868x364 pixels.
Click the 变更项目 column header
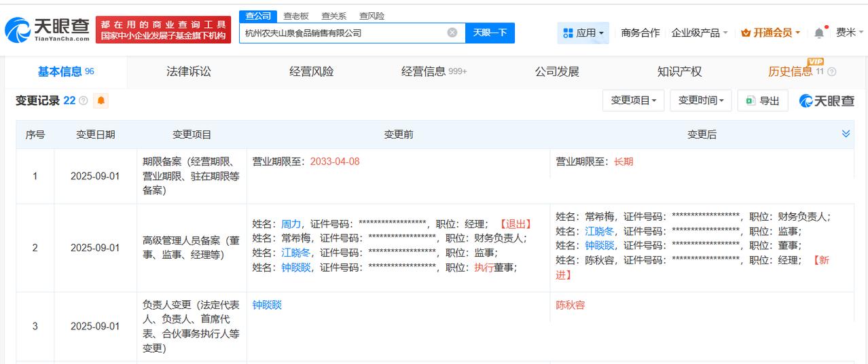tap(192, 134)
